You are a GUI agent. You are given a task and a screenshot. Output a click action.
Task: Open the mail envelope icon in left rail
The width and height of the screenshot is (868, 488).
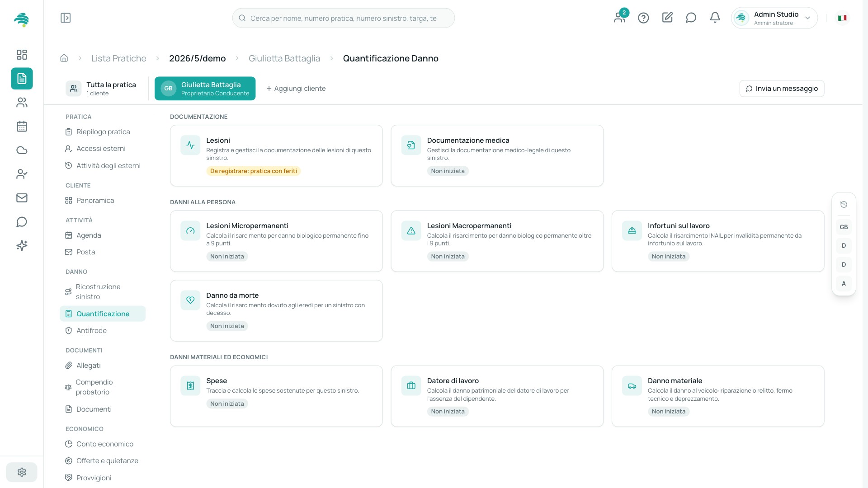click(22, 198)
